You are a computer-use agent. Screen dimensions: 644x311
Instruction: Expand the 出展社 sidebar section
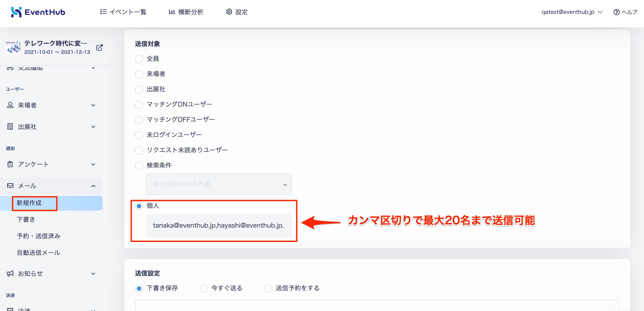(x=93, y=127)
